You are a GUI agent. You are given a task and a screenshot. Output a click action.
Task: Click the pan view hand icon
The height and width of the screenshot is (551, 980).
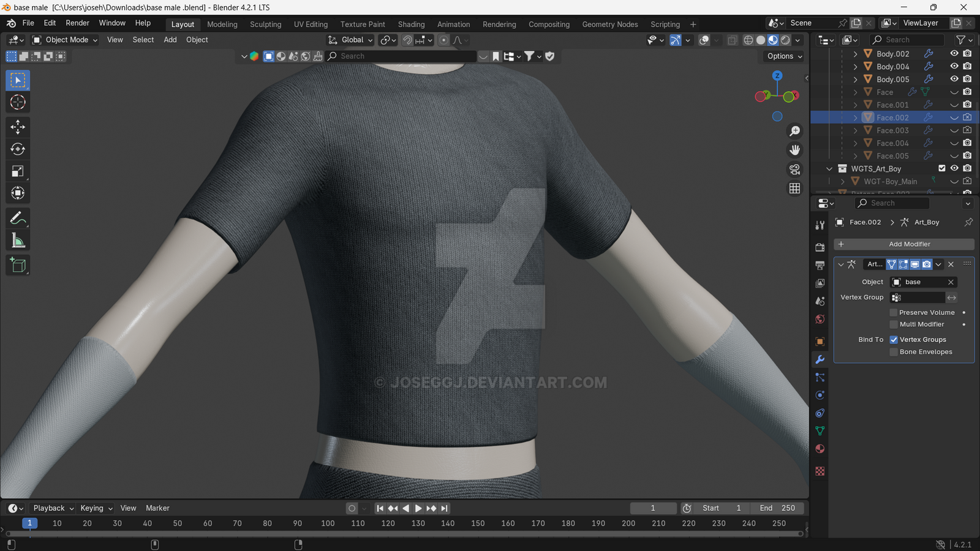(794, 150)
